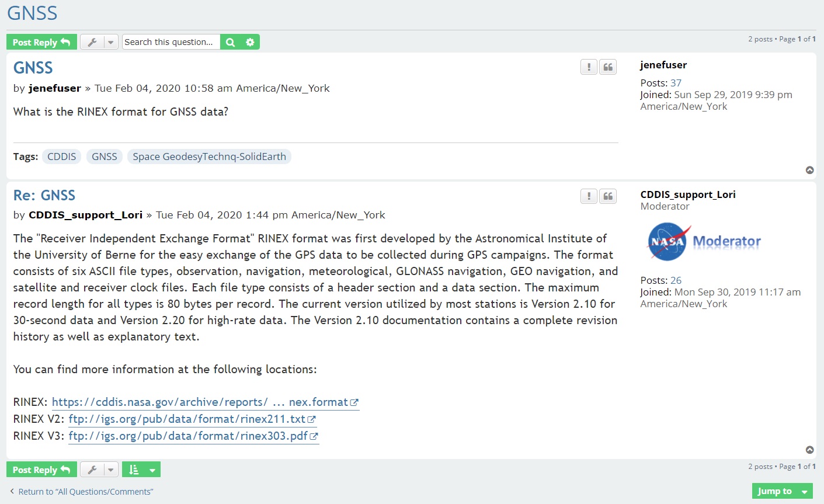Focus the Search this question field
824x504 pixels.
coord(171,42)
